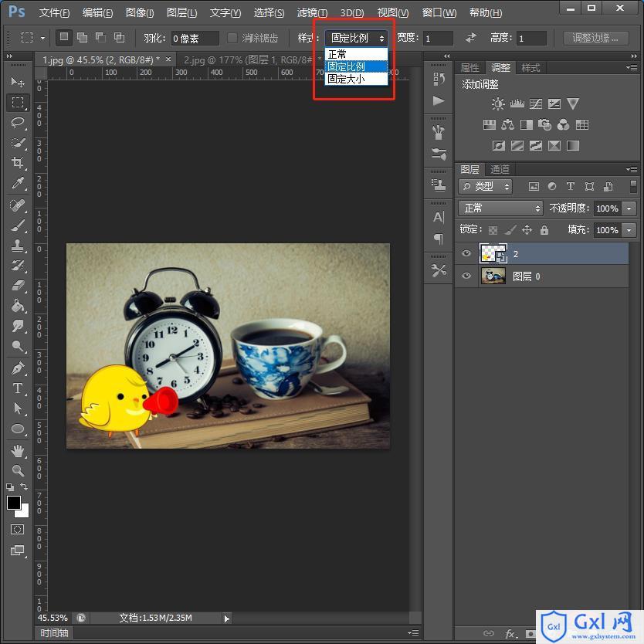Toggle lock all for the layer
The width and height of the screenshot is (644, 644).
tap(544, 229)
